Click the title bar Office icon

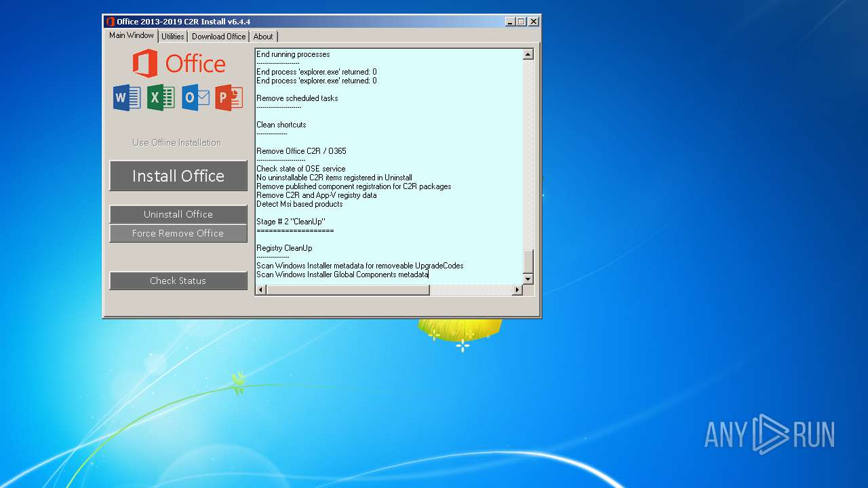click(x=110, y=22)
